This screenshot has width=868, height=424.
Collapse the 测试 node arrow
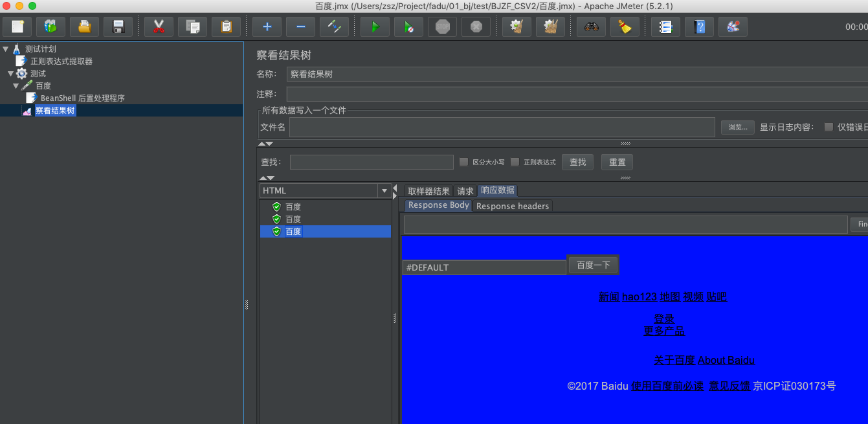(10, 74)
